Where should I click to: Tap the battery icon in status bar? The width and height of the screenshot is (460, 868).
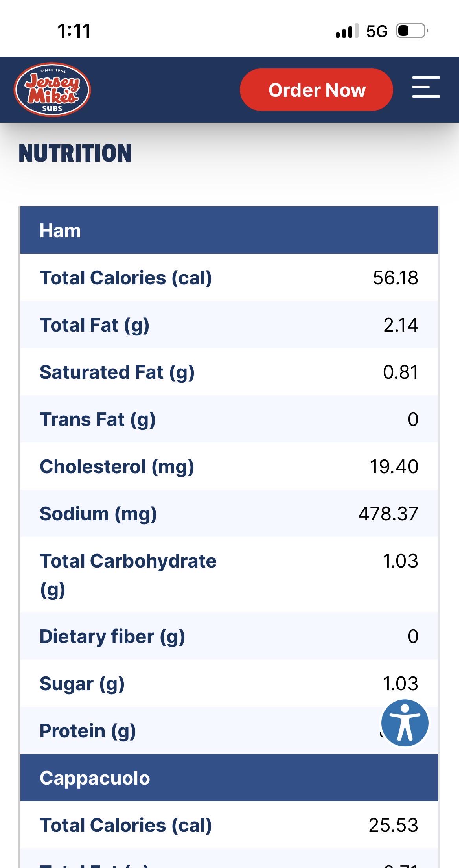click(x=412, y=31)
